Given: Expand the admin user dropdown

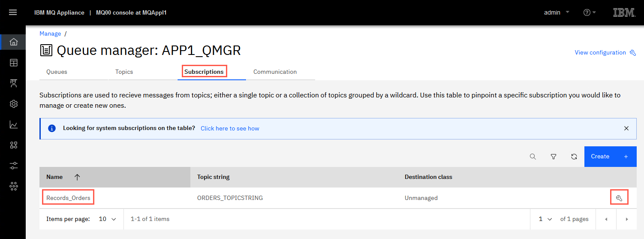Looking at the screenshot, I should [557, 12].
